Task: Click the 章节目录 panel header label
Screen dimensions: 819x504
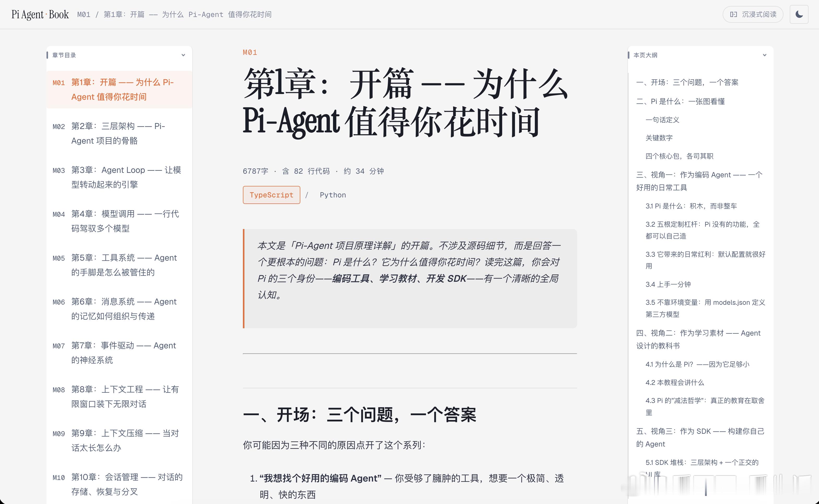Action: click(64, 55)
